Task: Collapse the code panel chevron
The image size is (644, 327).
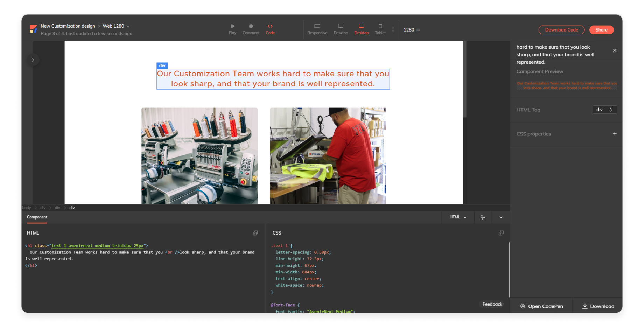Action: [x=500, y=217]
